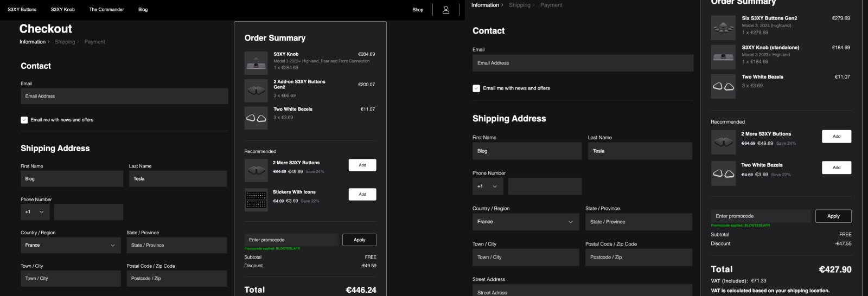The image size is (868, 296).
Task: Focus the Street Address field
Action: coord(582,291)
